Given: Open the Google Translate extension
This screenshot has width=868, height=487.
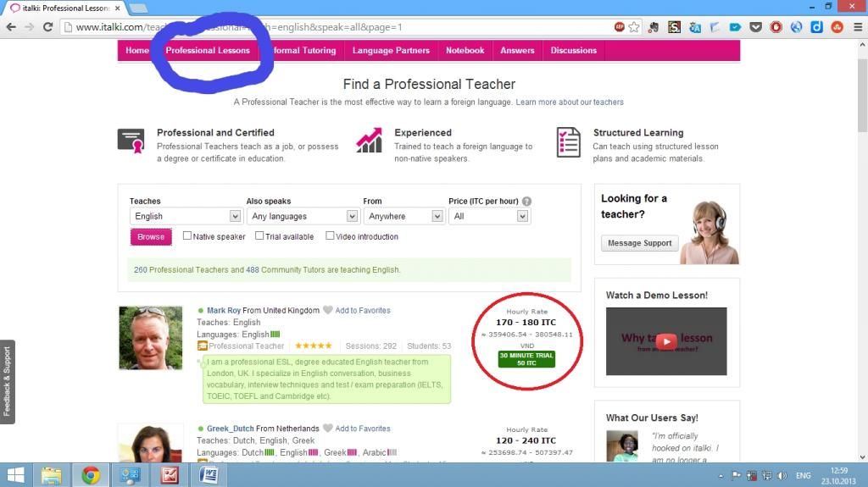Looking at the screenshot, I should pos(695,27).
